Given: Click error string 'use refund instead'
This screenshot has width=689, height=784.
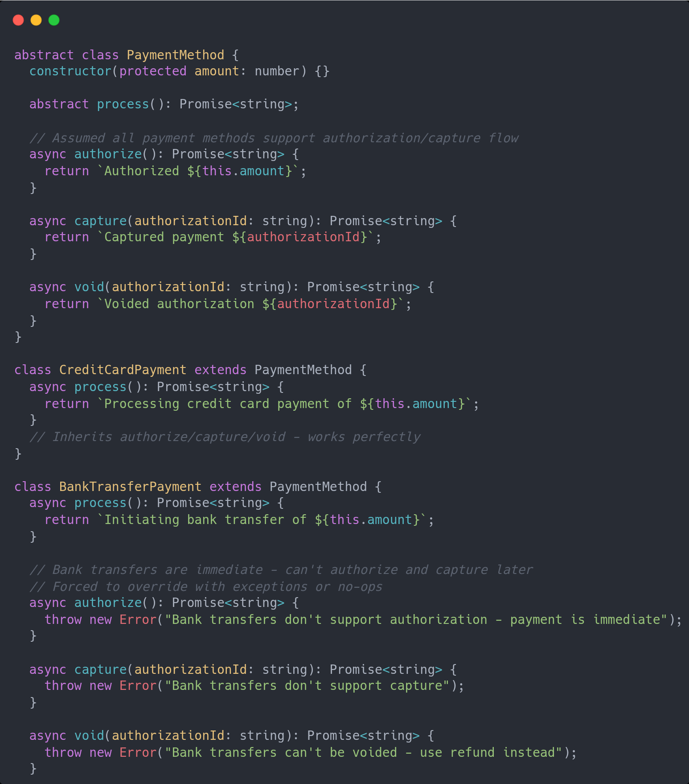Looking at the screenshot, I should 364,753.
